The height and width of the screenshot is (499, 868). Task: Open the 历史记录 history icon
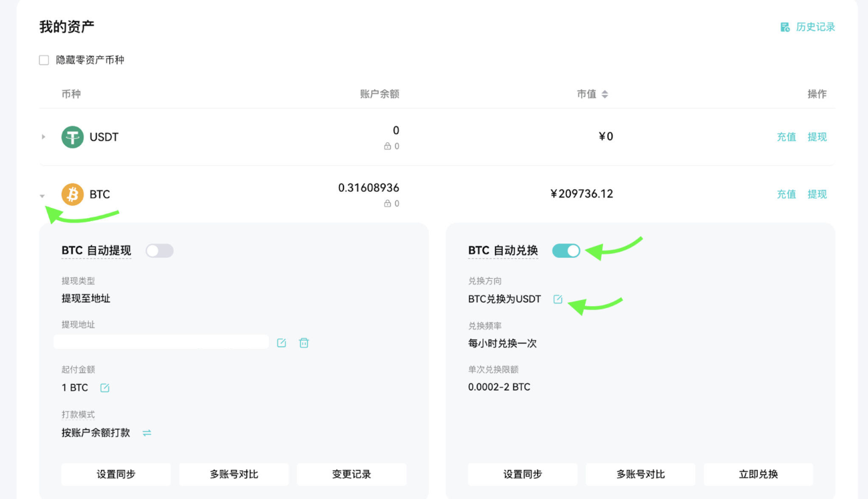tap(785, 27)
